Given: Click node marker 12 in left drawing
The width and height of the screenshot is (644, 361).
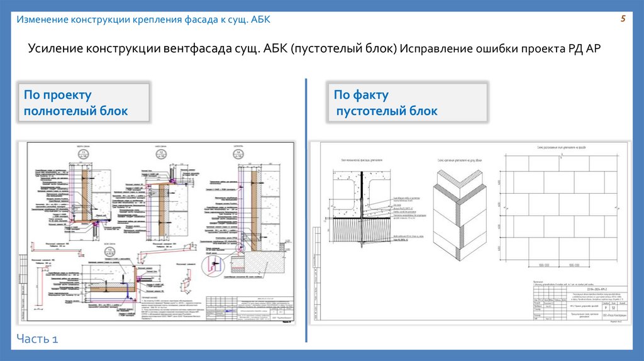Looking at the screenshot, I should [161, 154].
